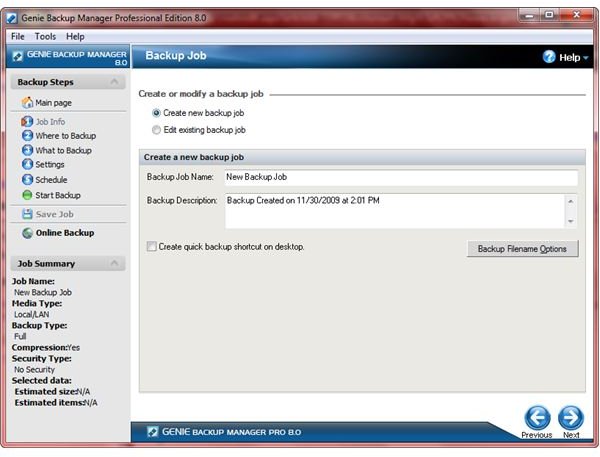600x457 pixels.
Task: Open the Help menu in menu bar
Action: [75, 36]
